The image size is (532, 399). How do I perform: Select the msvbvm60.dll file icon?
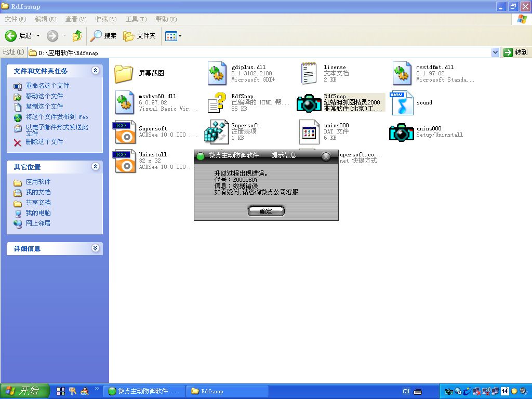125,102
